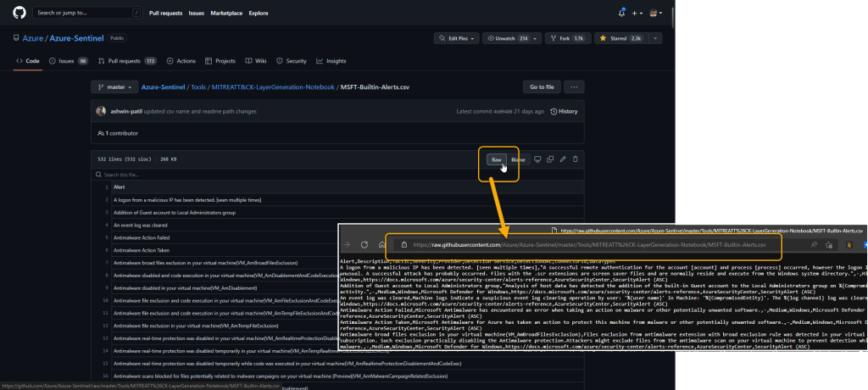The width and height of the screenshot is (868, 390).
Task: Click the Go to file button
Action: (542, 87)
